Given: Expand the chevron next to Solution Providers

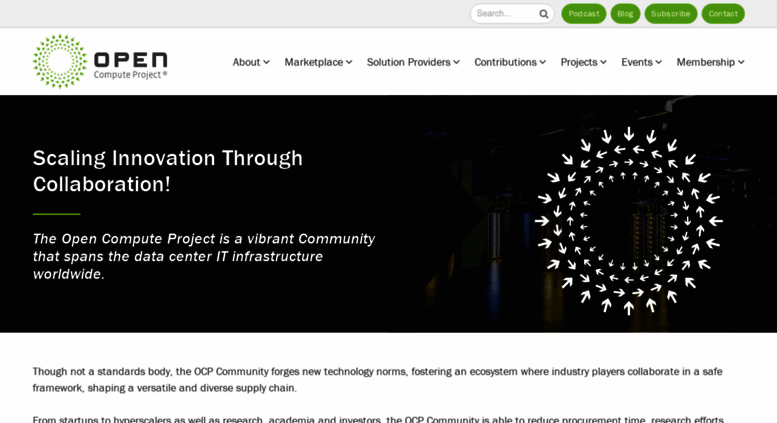Looking at the screenshot, I should (x=456, y=62).
